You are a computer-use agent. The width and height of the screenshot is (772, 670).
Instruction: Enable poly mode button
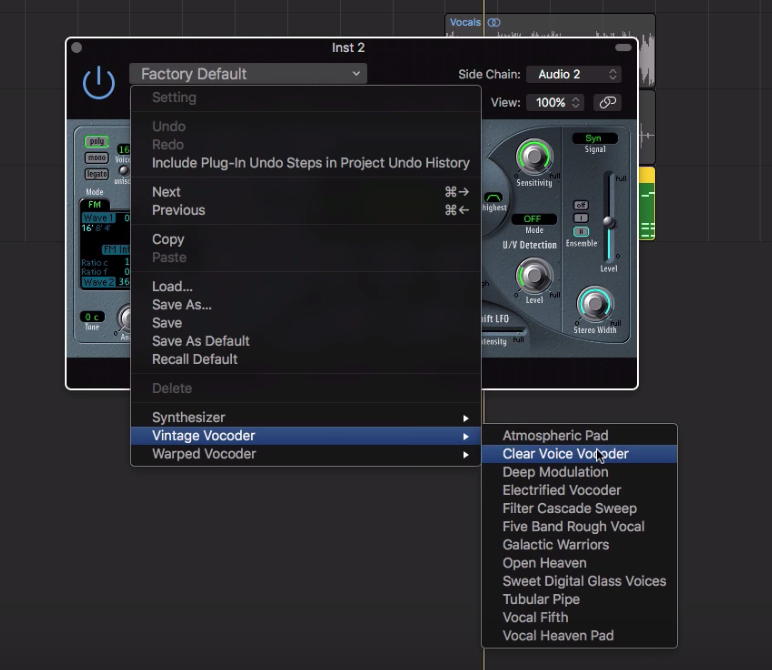pyautogui.click(x=96, y=142)
